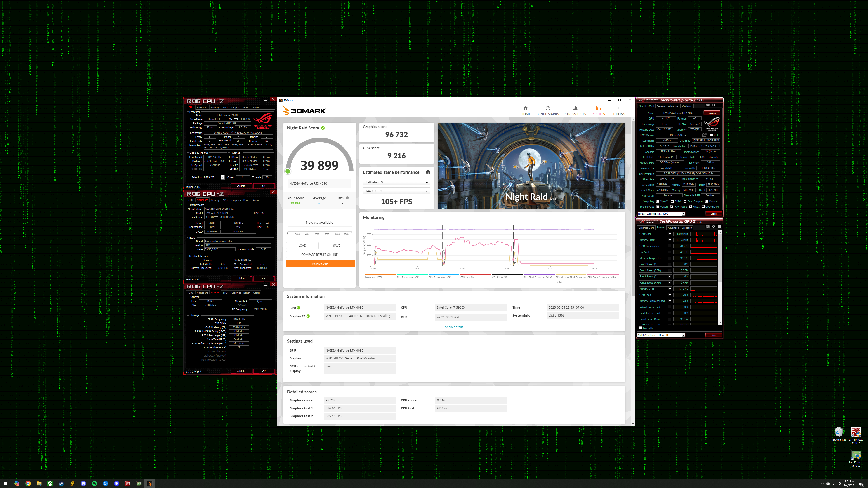The width and height of the screenshot is (868, 488).
Task: Take screenshot via camera icon in GPU-Z Graphics Card window
Action: tap(708, 105)
